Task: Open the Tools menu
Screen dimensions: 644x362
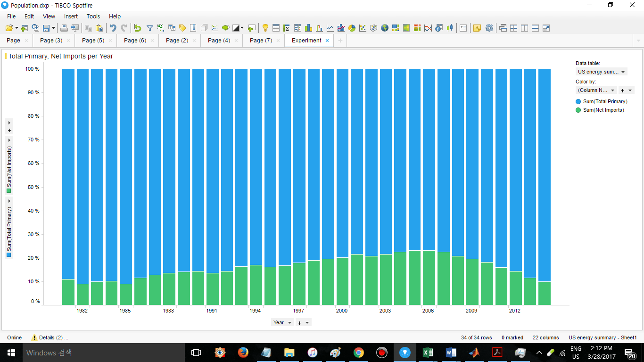Action: [x=93, y=16]
